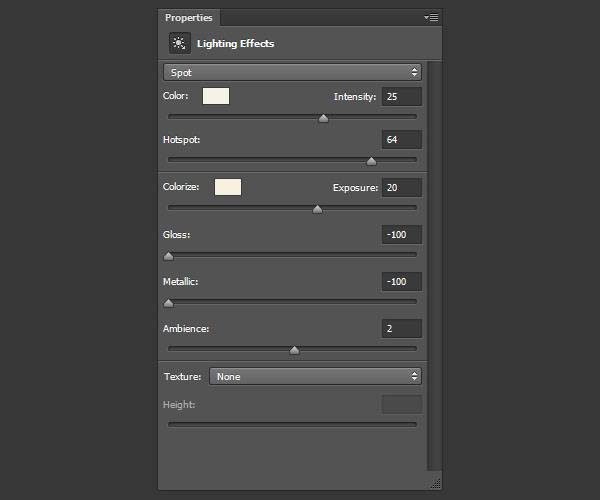The image size is (600, 500).
Task: Click the Ambience value field
Action: pyautogui.click(x=401, y=329)
